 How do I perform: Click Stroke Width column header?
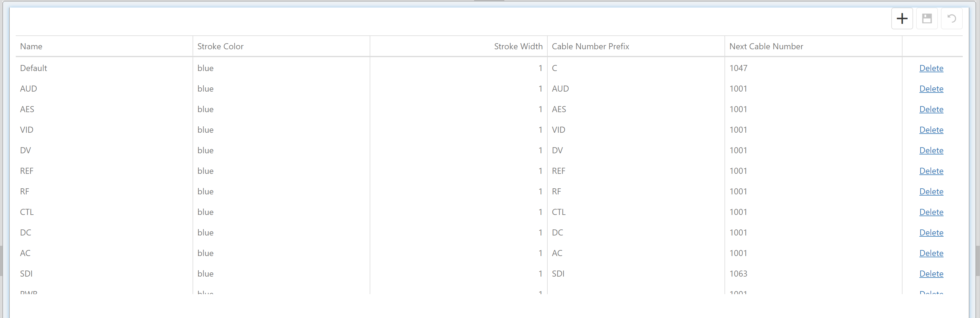(518, 46)
